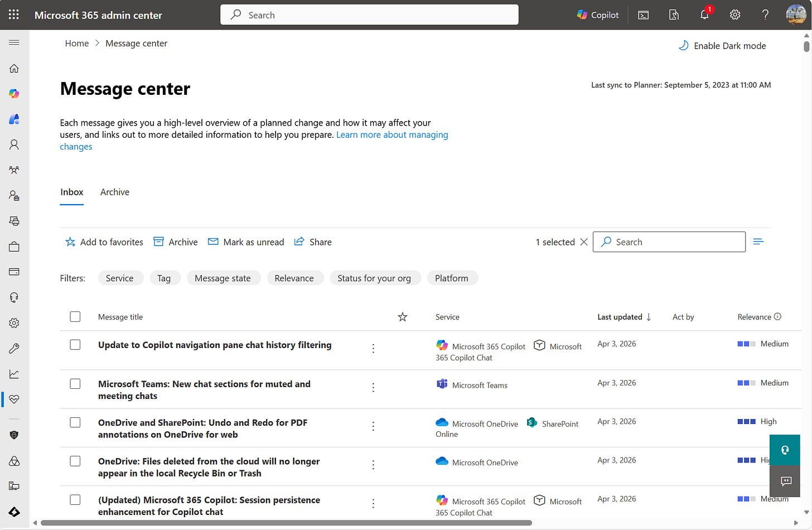The height and width of the screenshot is (530, 812).
Task: Click the Share button
Action: [313, 242]
